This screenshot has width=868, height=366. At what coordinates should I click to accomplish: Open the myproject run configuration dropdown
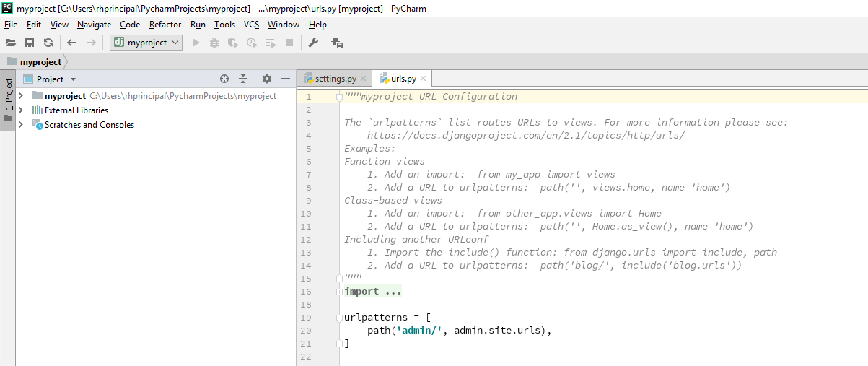pyautogui.click(x=146, y=43)
